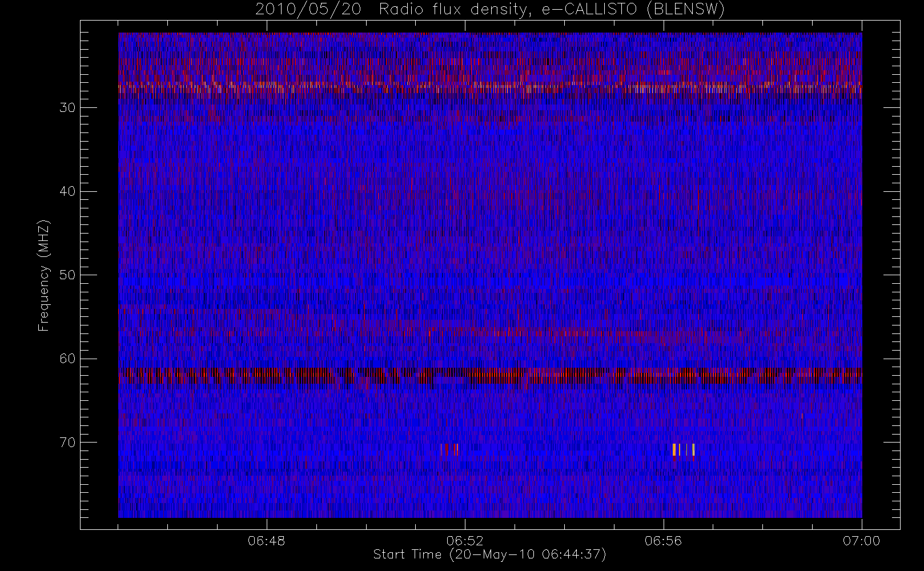This screenshot has width=924, height=571.
Task: Click the 07:00 time tick label
Action: [861, 541]
